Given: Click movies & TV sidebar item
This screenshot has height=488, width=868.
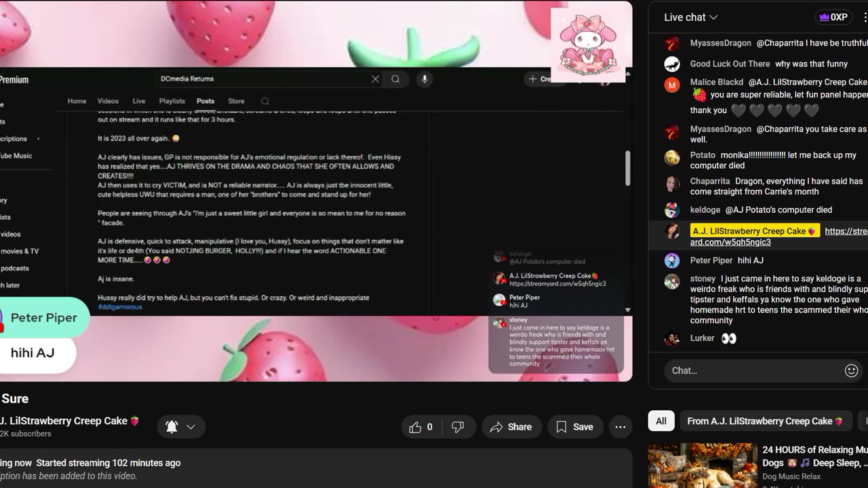Looking at the screenshot, I should pos(20,251).
